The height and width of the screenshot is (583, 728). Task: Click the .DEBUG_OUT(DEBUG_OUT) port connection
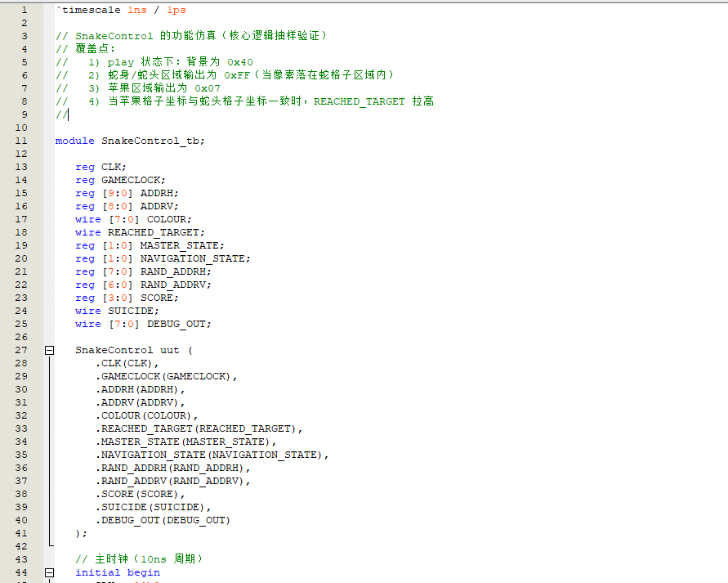click(163, 520)
